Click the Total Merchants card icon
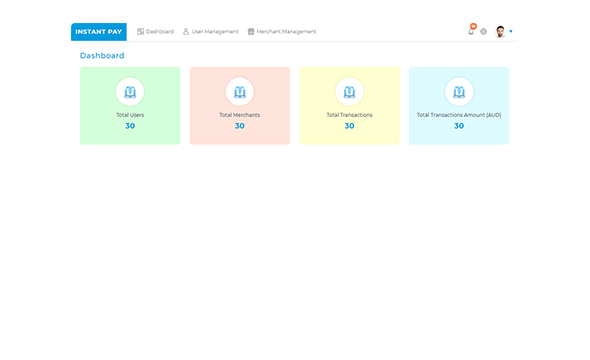 click(x=240, y=92)
